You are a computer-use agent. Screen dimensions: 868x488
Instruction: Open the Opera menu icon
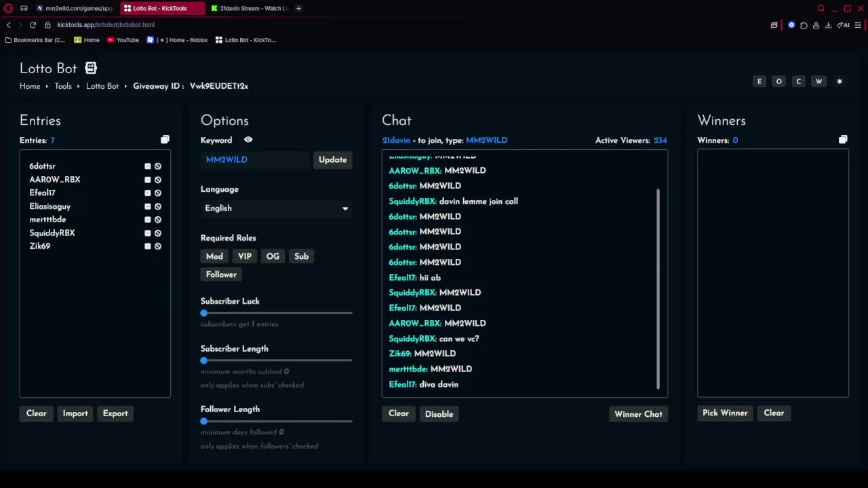[x=8, y=8]
